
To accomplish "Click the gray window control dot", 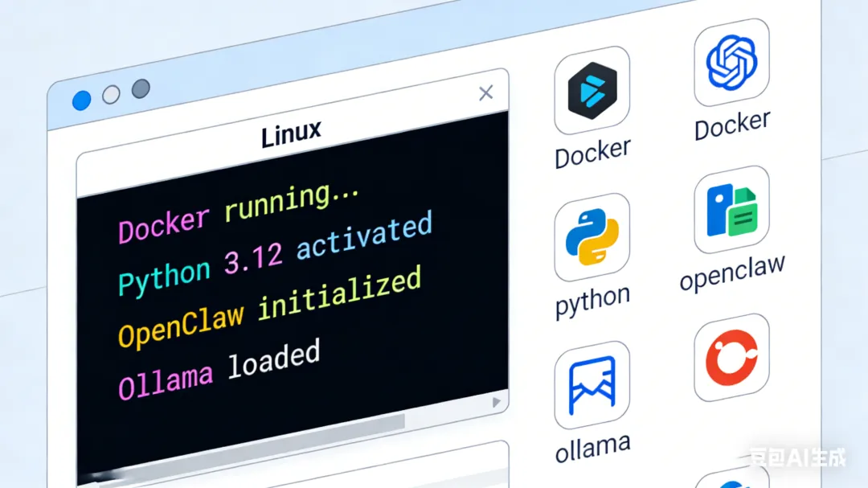I will click(x=141, y=88).
